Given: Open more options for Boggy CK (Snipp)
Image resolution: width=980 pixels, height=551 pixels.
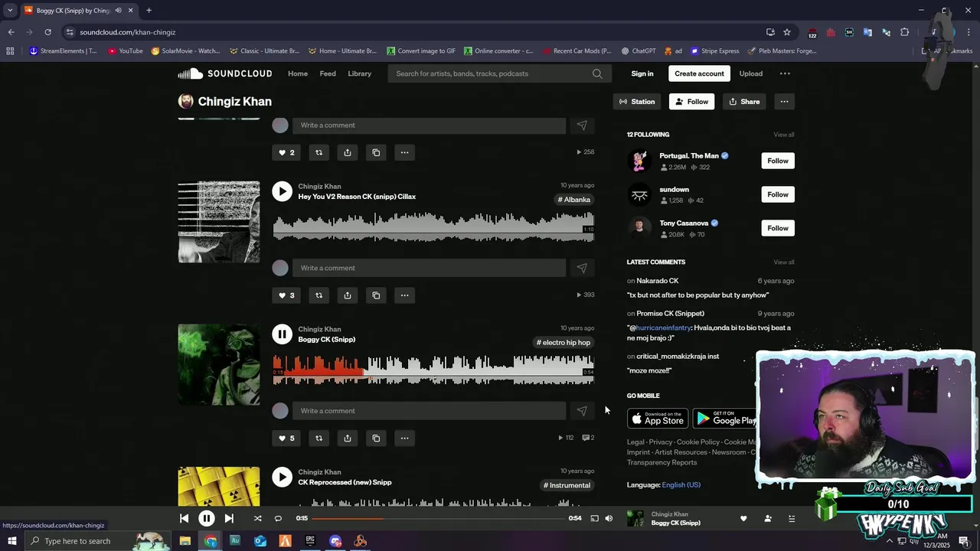Looking at the screenshot, I should [x=404, y=439].
